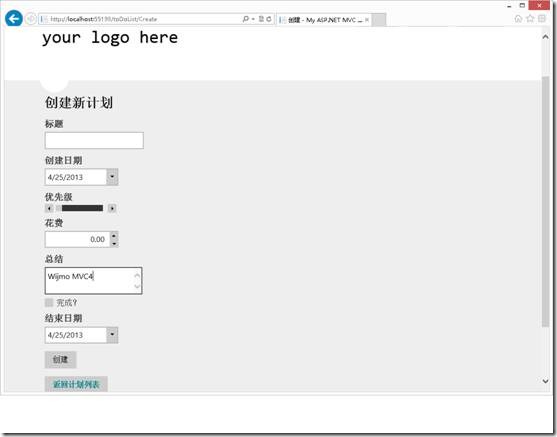Image resolution: width=557 pixels, height=437 pixels.
Task: Open the 结束日期 calendar dropdown
Action: [112, 335]
